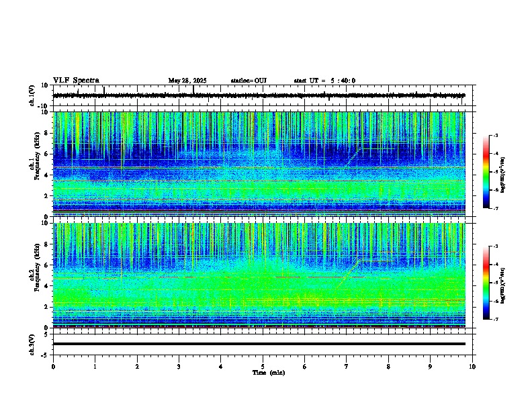Click the ch.1 "Frequency (kHz)" axis label

pos(37,156)
